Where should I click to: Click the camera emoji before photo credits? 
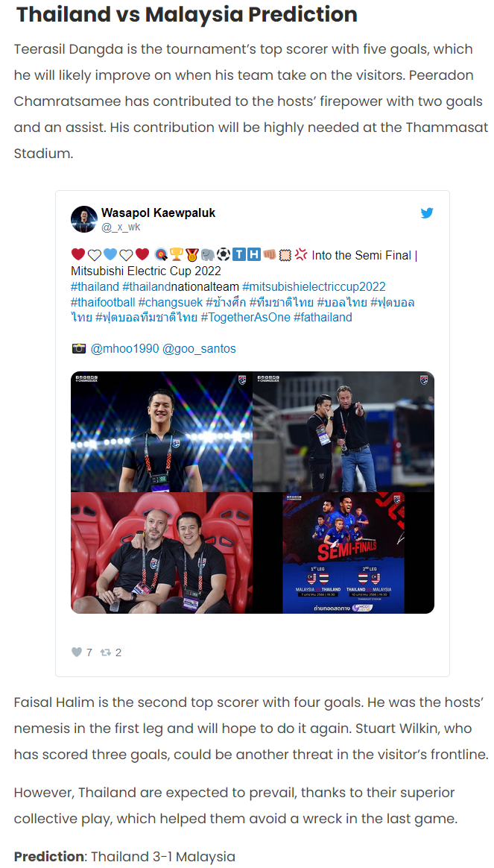[78, 348]
